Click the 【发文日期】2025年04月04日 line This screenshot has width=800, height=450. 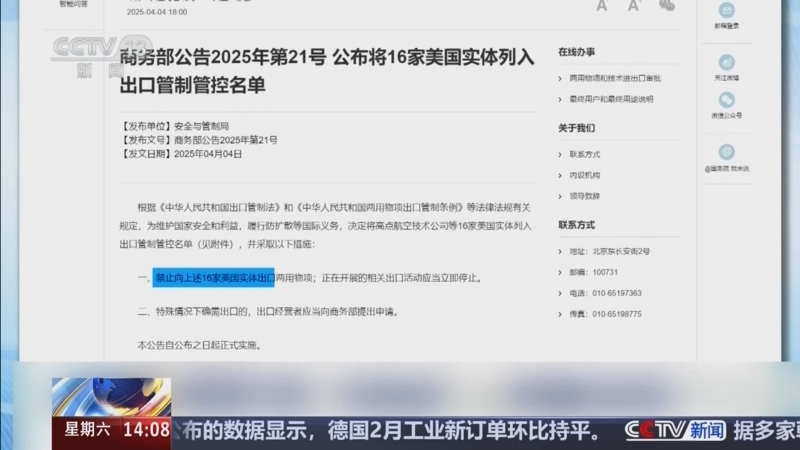coord(181,154)
